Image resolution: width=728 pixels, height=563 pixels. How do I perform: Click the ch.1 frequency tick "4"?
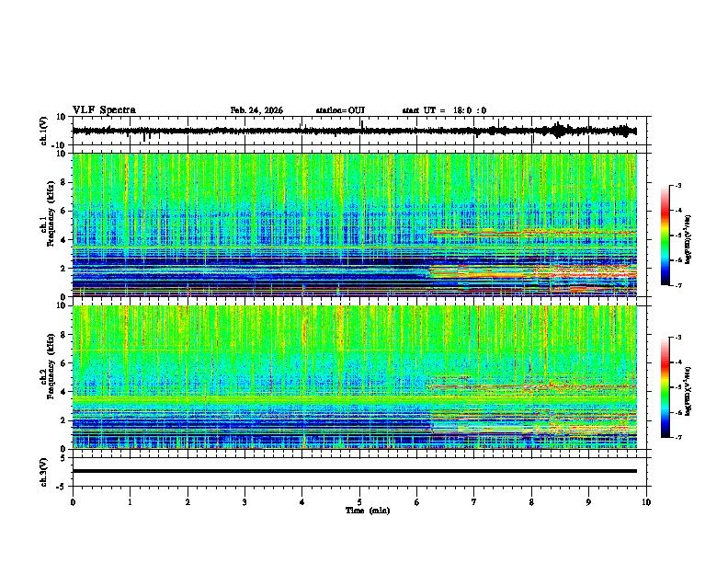coord(64,240)
